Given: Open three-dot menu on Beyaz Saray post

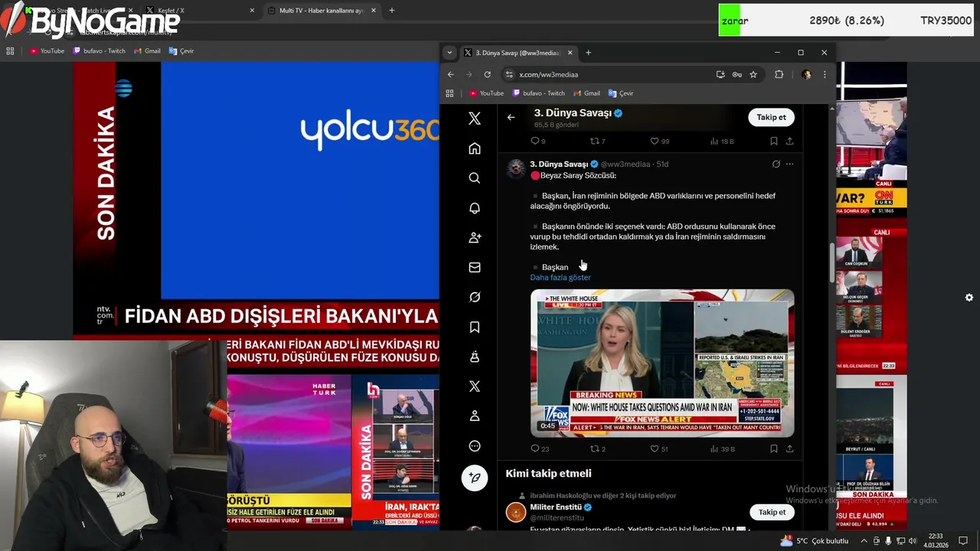Looking at the screenshot, I should [x=789, y=164].
